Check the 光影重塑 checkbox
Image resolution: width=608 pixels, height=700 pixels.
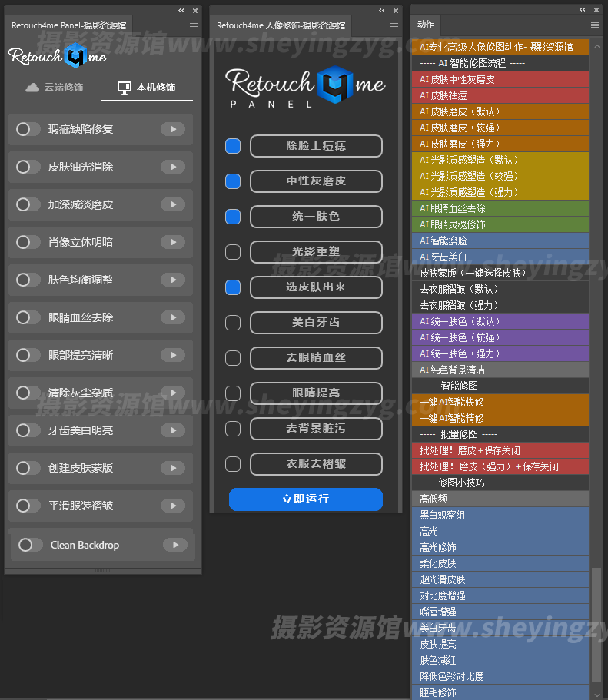[x=233, y=252]
